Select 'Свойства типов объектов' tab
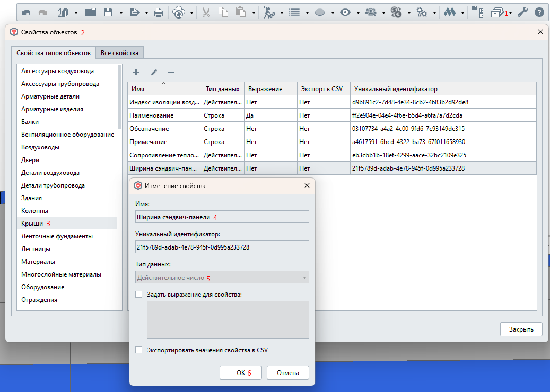The height and width of the screenshot is (392, 550). 54,53
